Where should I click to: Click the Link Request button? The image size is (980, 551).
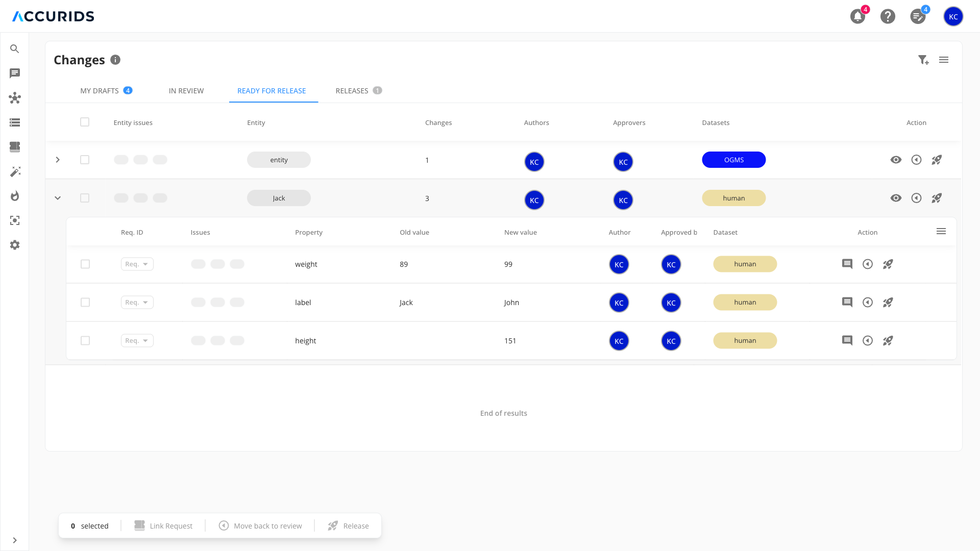tap(163, 526)
